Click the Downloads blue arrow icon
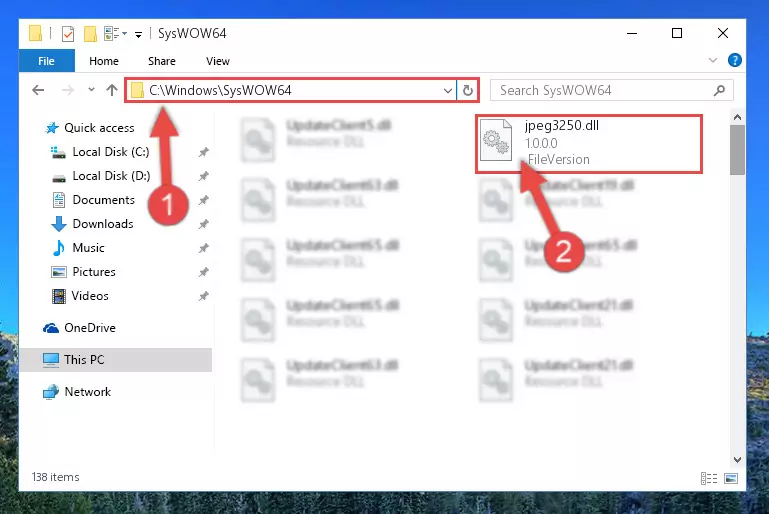This screenshot has width=769, height=514. (x=59, y=224)
